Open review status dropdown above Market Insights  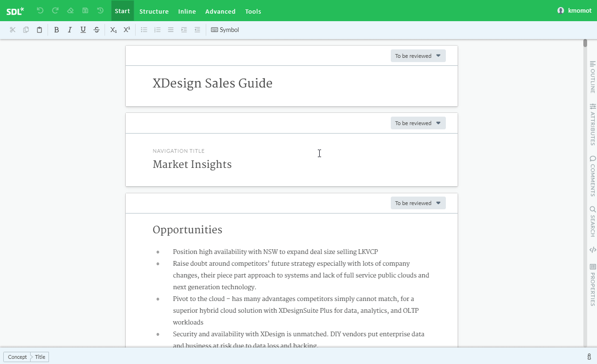coord(418,123)
